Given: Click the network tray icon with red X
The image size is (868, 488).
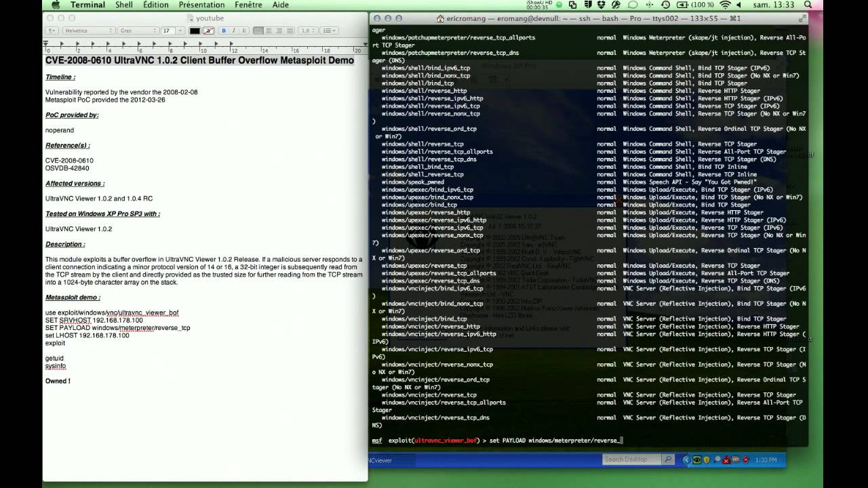Looking at the screenshot, I should click(726, 460).
